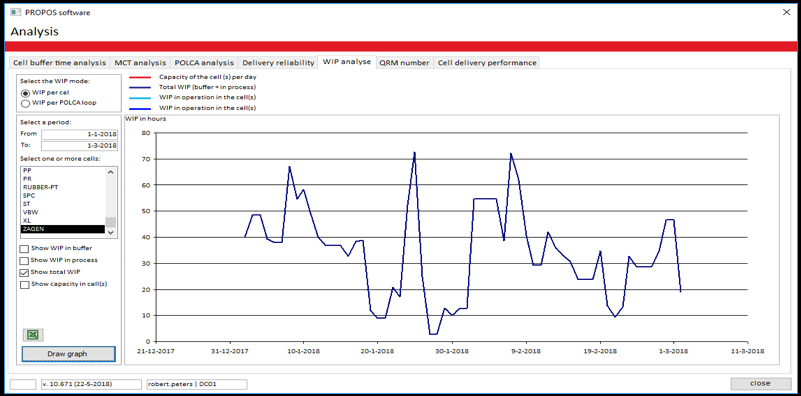Click red Capacity of the cell legend line
This screenshot has width=801, height=396.
tap(141, 77)
